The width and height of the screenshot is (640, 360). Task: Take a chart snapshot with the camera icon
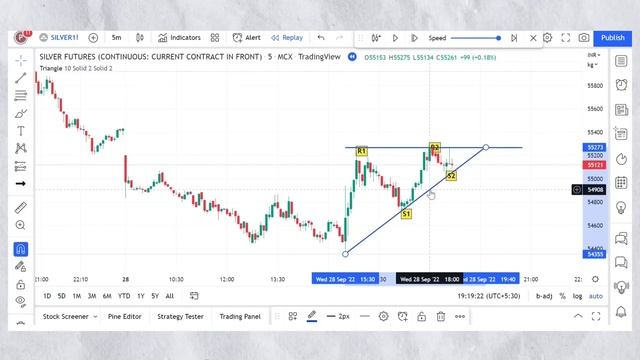tap(584, 38)
